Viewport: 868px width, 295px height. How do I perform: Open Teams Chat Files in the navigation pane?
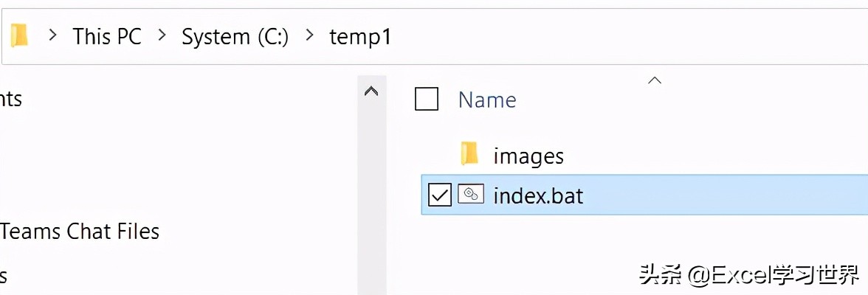[x=80, y=232]
